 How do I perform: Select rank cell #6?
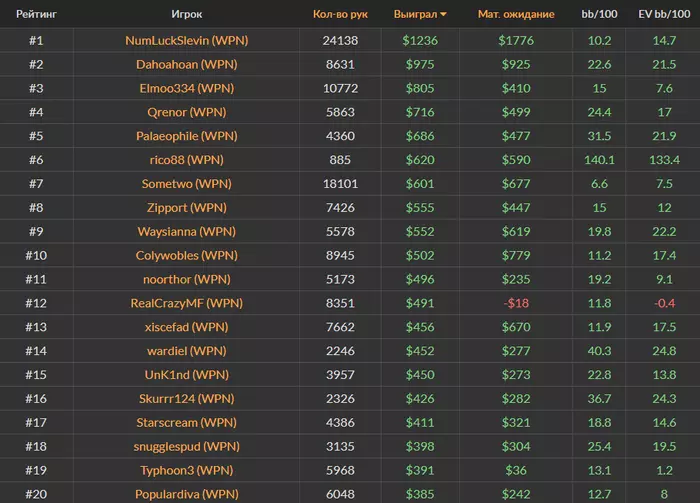[36, 160]
